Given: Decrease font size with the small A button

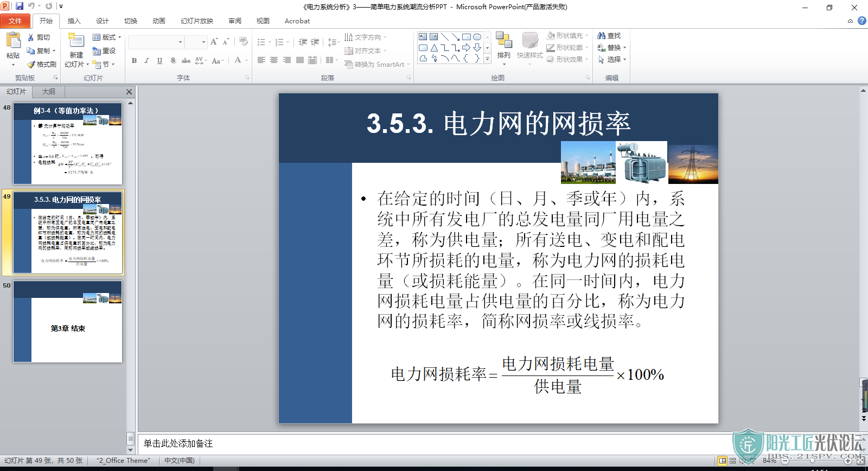Looking at the screenshot, I should click(226, 42).
